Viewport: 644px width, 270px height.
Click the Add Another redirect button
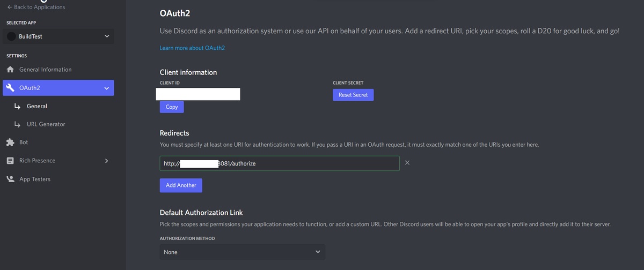(x=181, y=185)
